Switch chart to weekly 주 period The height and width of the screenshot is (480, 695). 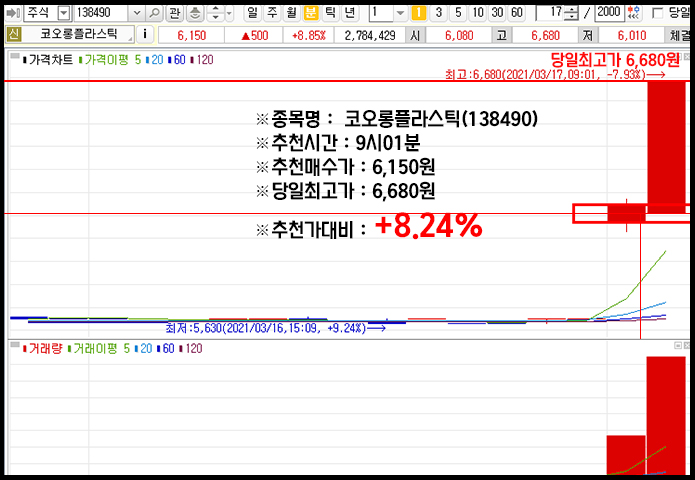(x=272, y=13)
